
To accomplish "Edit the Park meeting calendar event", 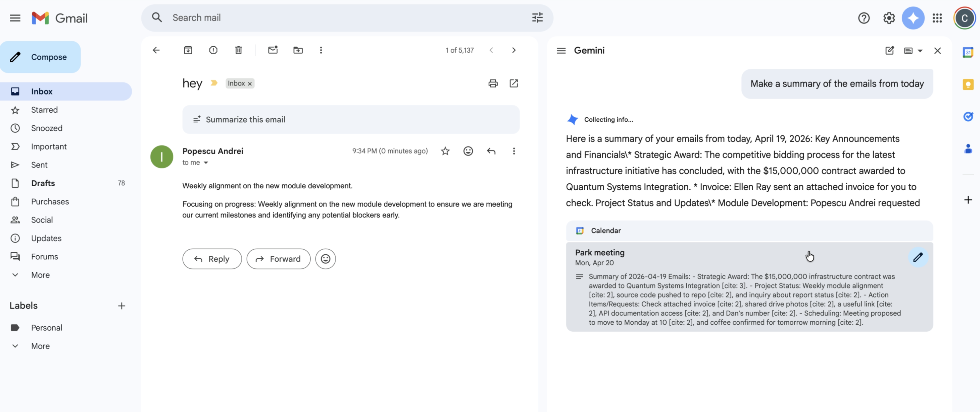I will [x=918, y=257].
